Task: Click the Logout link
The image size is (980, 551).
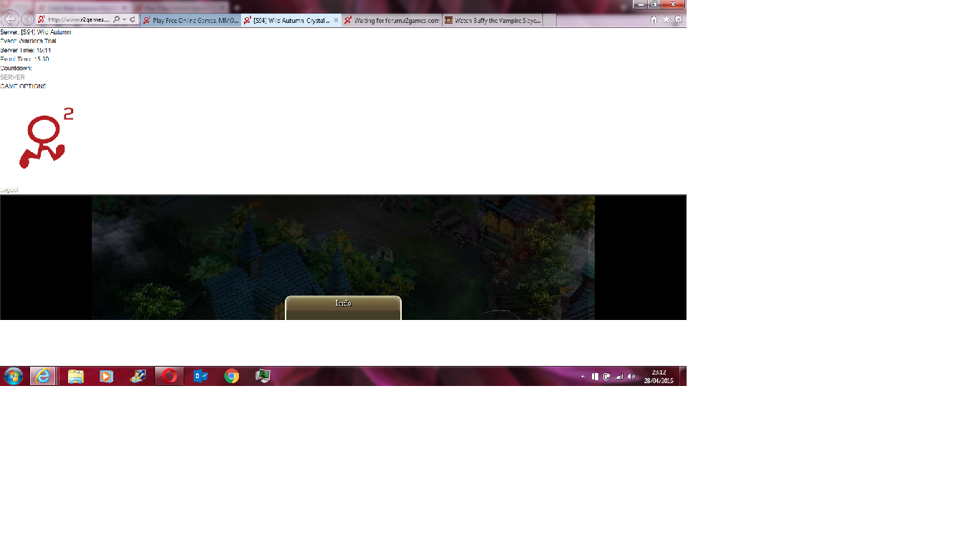Action: pyautogui.click(x=9, y=190)
